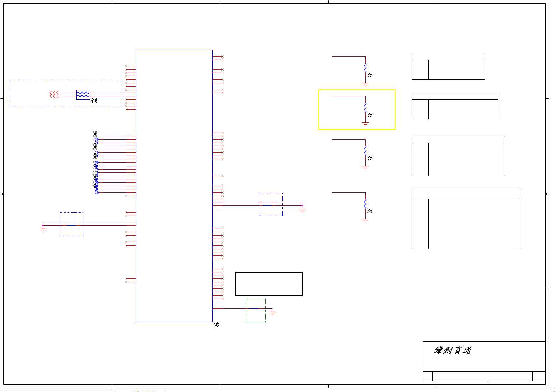
Task: Click the 緯創資通 company name in title block
Action: click(x=453, y=351)
